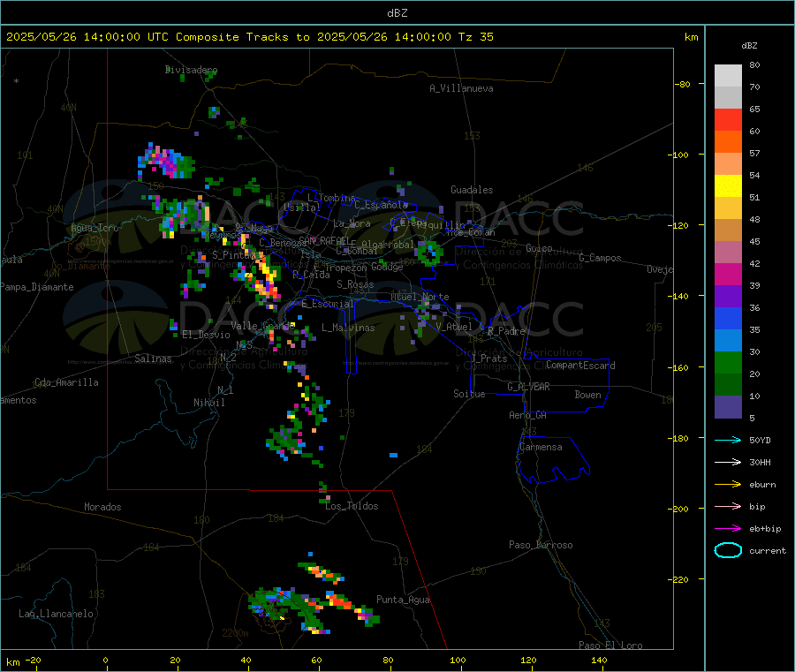Click the 'E_Escorial' map label

tap(328, 304)
